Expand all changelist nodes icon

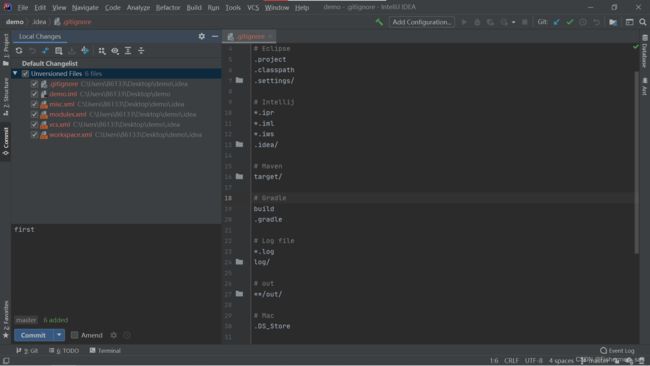click(x=128, y=51)
